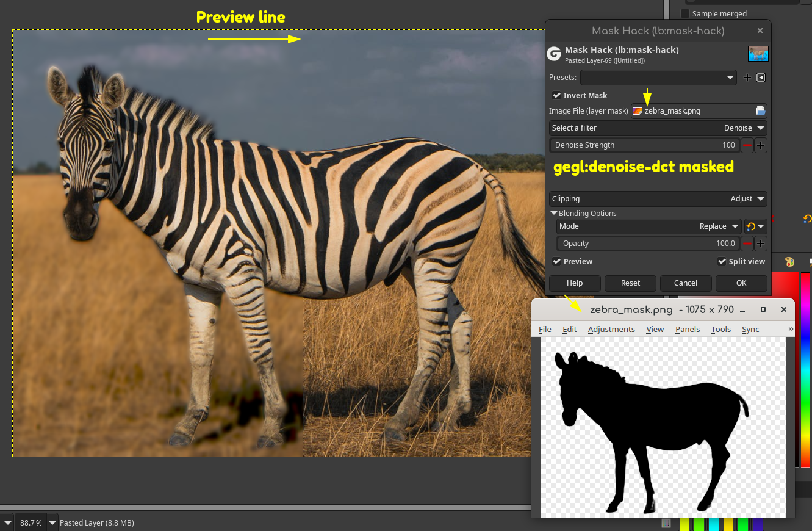This screenshot has height=531, width=812.
Task: Browse for mask file with folder icon
Action: 760,110
